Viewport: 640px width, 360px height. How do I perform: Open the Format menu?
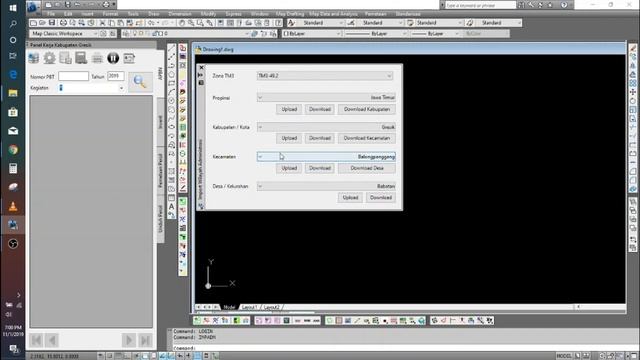tap(110, 14)
